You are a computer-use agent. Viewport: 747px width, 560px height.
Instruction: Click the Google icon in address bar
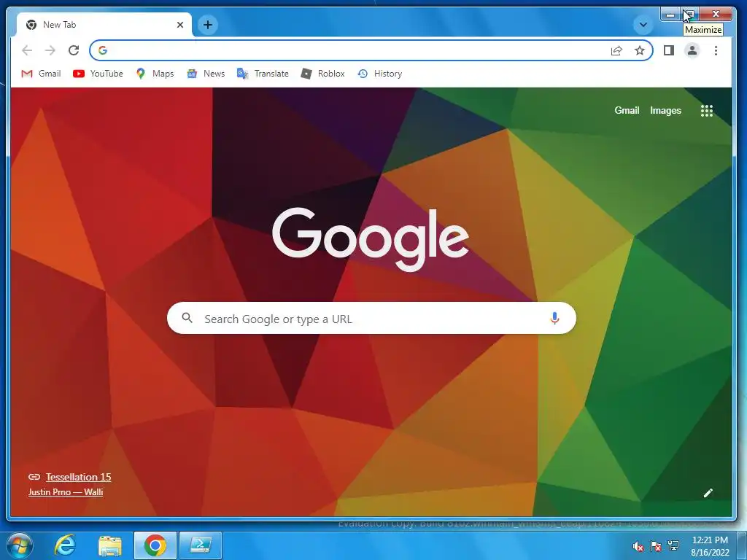tap(103, 50)
